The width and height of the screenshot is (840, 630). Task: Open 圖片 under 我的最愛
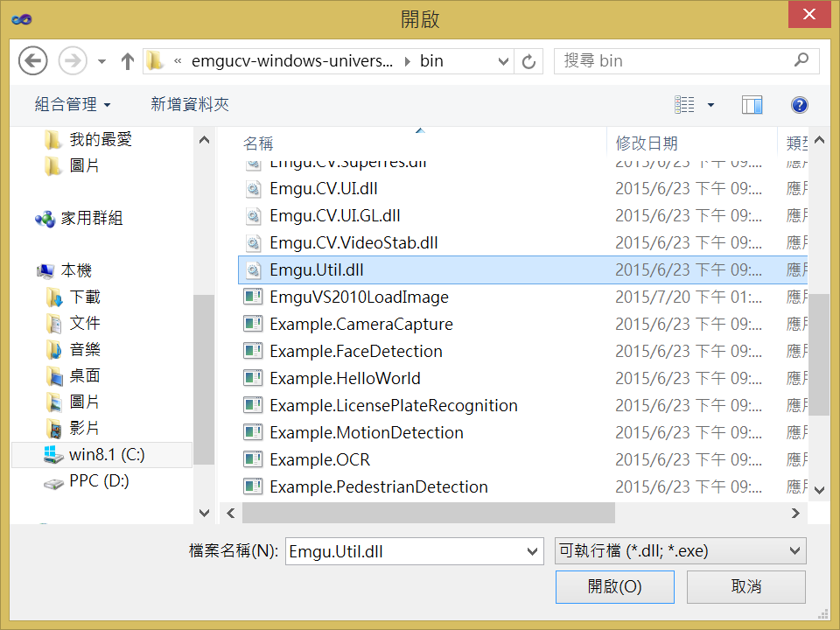(x=84, y=165)
